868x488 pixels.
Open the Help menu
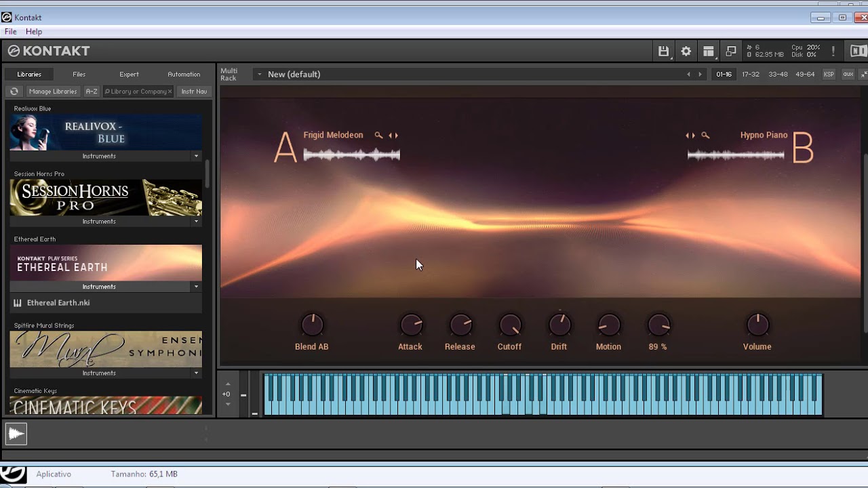[34, 32]
